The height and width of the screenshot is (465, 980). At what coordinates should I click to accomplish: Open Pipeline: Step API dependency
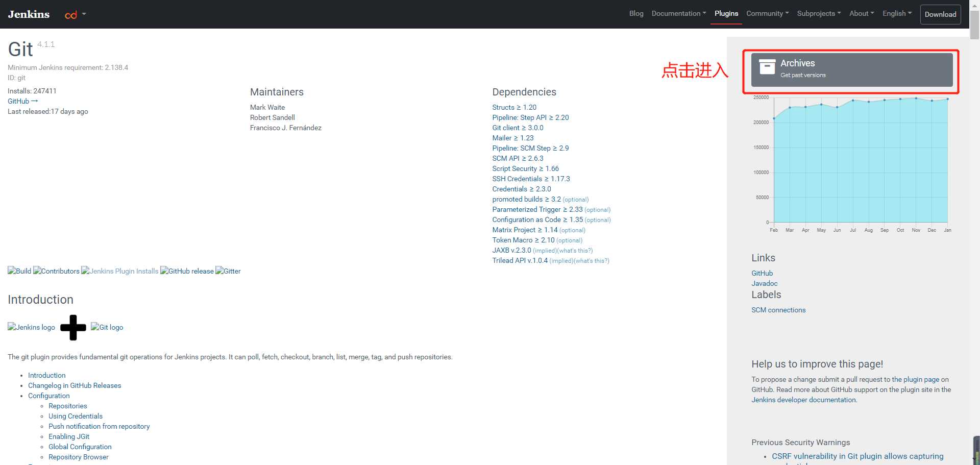pos(530,117)
